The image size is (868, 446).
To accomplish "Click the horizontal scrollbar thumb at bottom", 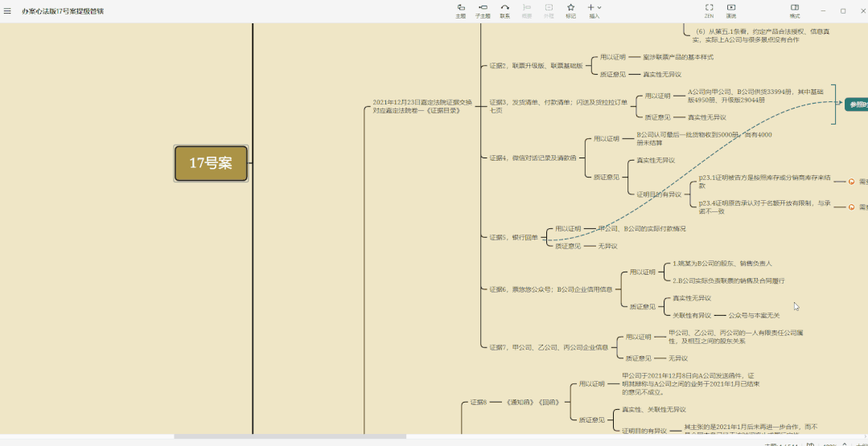I will pyautogui.click(x=290, y=436).
